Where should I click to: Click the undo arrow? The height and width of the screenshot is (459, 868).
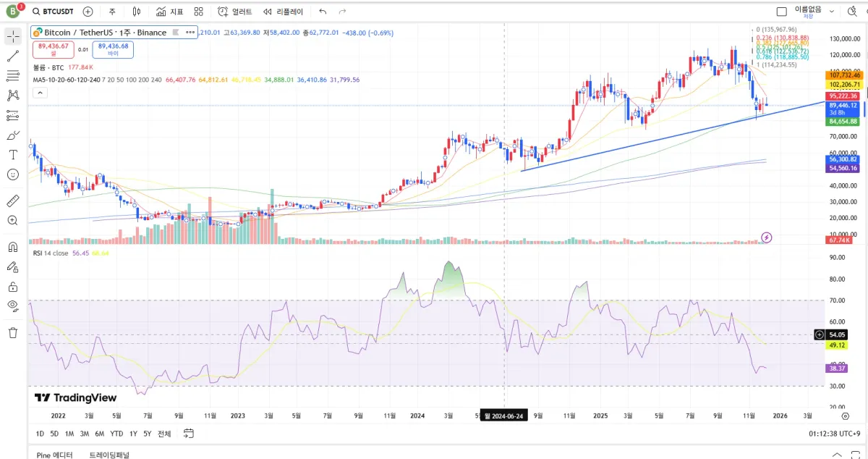[323, 12]
